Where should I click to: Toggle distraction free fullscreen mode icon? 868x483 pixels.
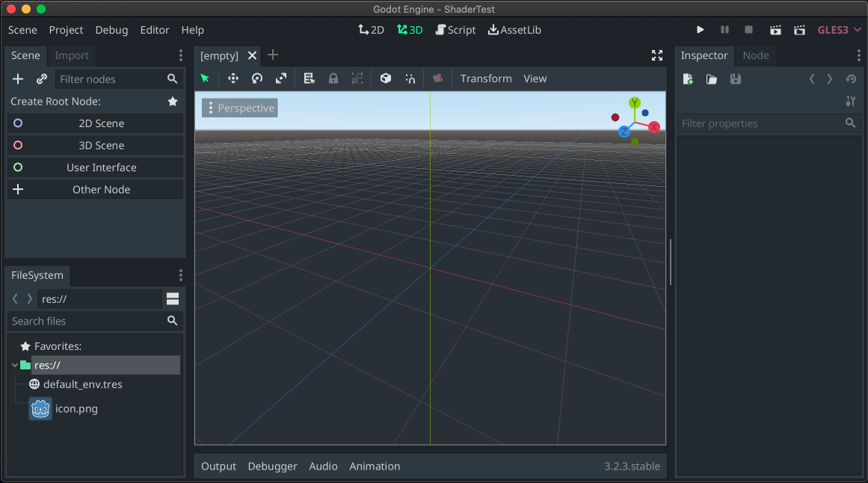(657, 55)
